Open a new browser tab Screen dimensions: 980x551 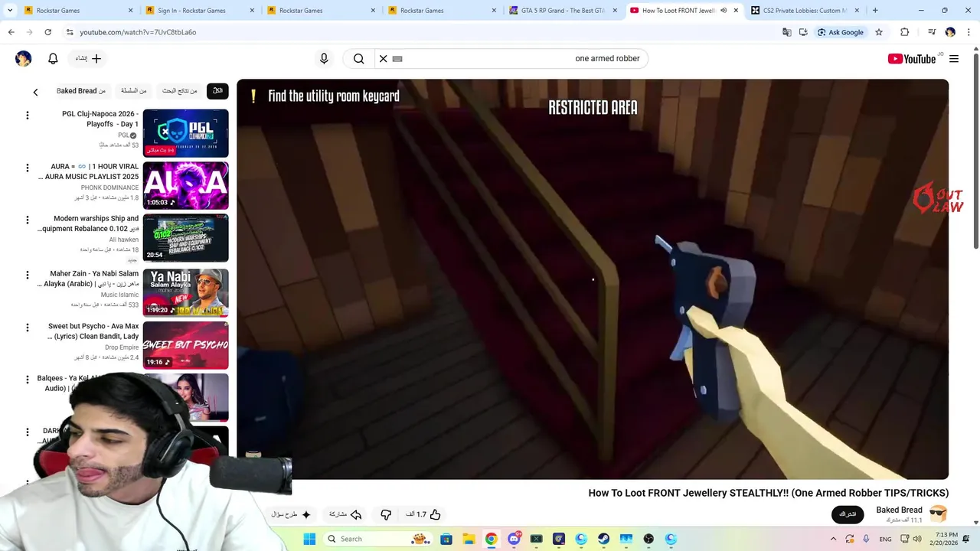point(875,11)
